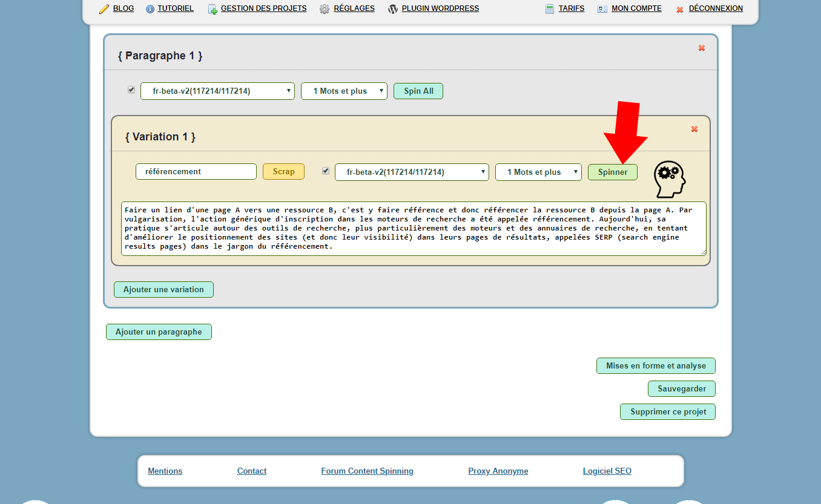
Task: Open the RÉGLAGES menu item
Action: (x=354, y=8)
